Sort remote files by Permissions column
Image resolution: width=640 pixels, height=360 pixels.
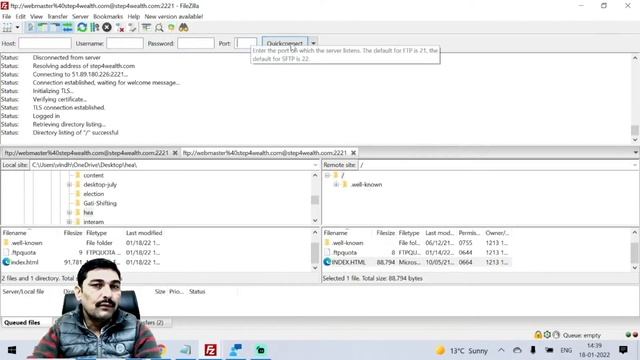click(469, 233)
